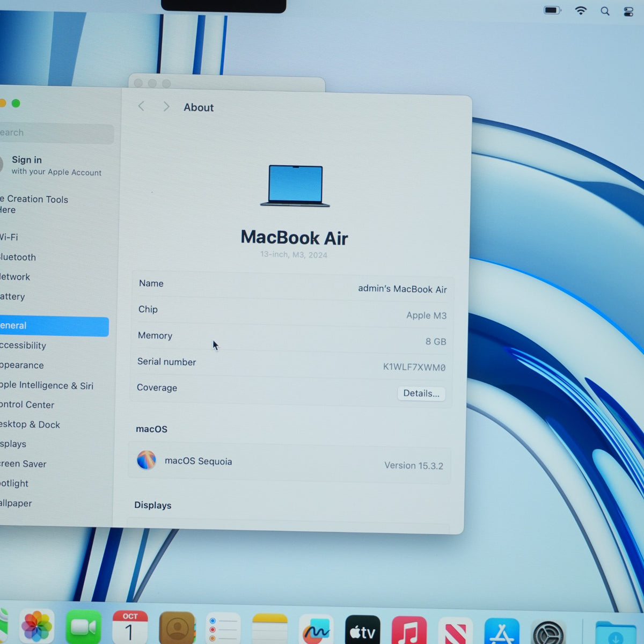Viewport: 644px width, 644px height.
Task: Click the Search field in the sidebar
Action: coord(56,133)
